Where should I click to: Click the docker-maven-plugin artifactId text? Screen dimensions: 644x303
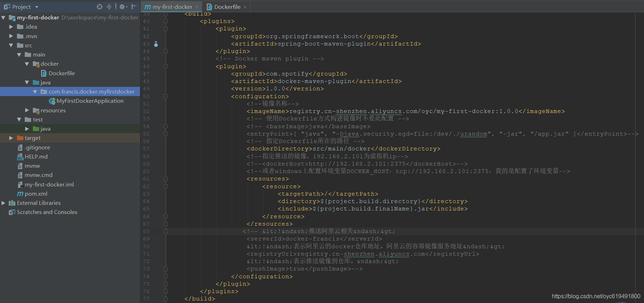point(316,81)
